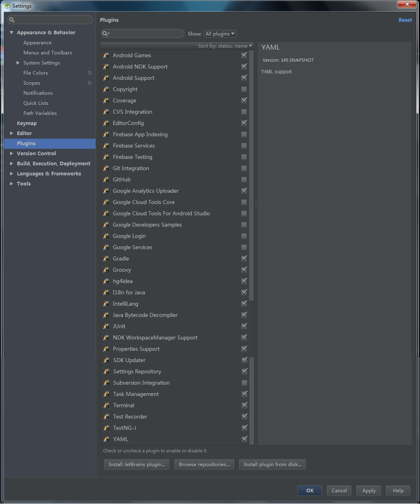Click the project-level icon beside Scopes
Screen dimensions: 420x504
[x=89, y=83]
